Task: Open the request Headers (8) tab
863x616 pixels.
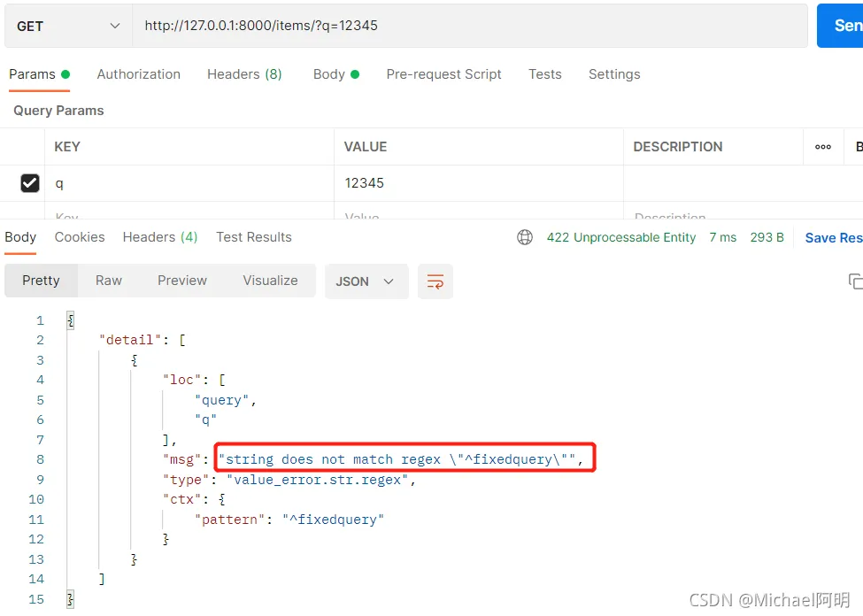Action: [244, 74]
